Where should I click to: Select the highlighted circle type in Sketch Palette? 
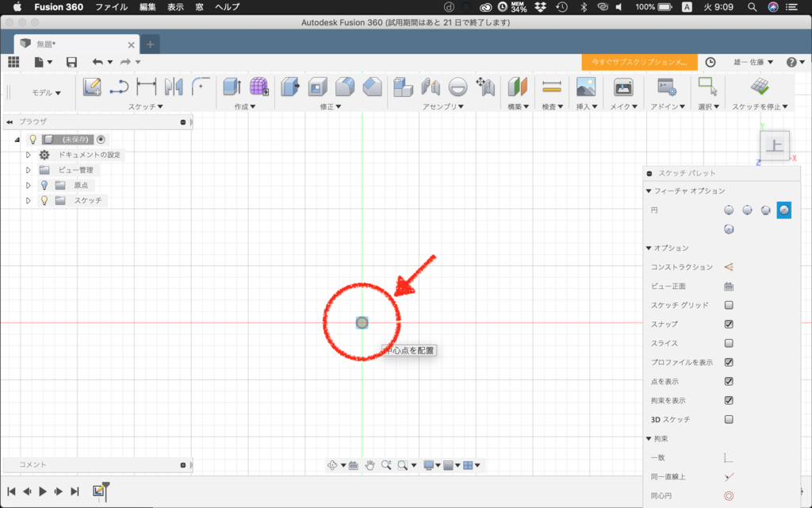(x=784, y=210)
